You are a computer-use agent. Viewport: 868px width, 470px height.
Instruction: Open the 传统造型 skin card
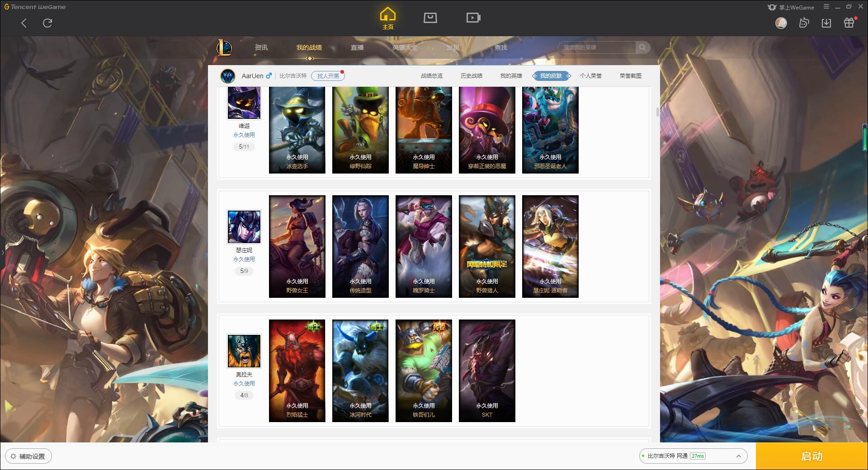[360, 246]
